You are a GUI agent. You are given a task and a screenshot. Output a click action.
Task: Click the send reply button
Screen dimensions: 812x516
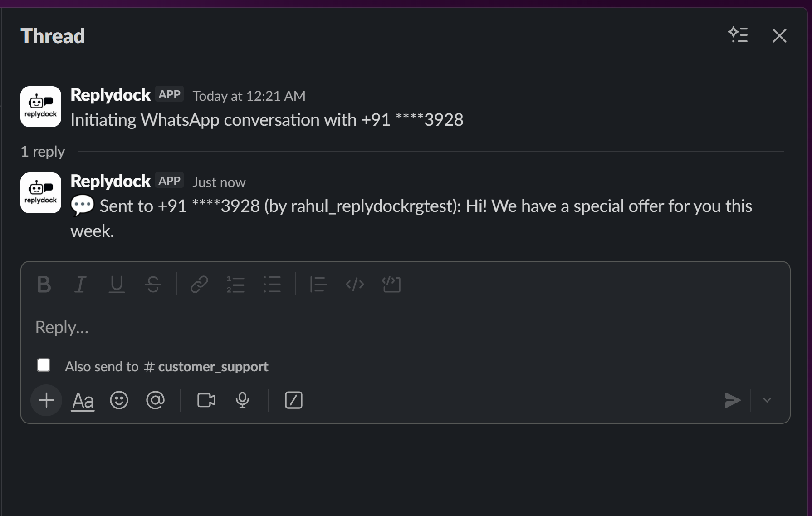(x=732, y=400)
